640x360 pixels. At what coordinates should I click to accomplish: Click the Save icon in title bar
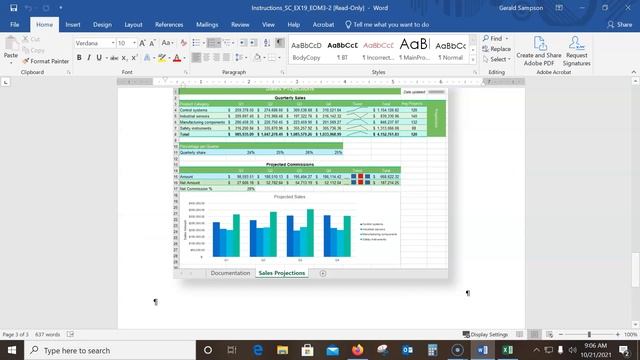pyautogui.click(x=13, y=8)
